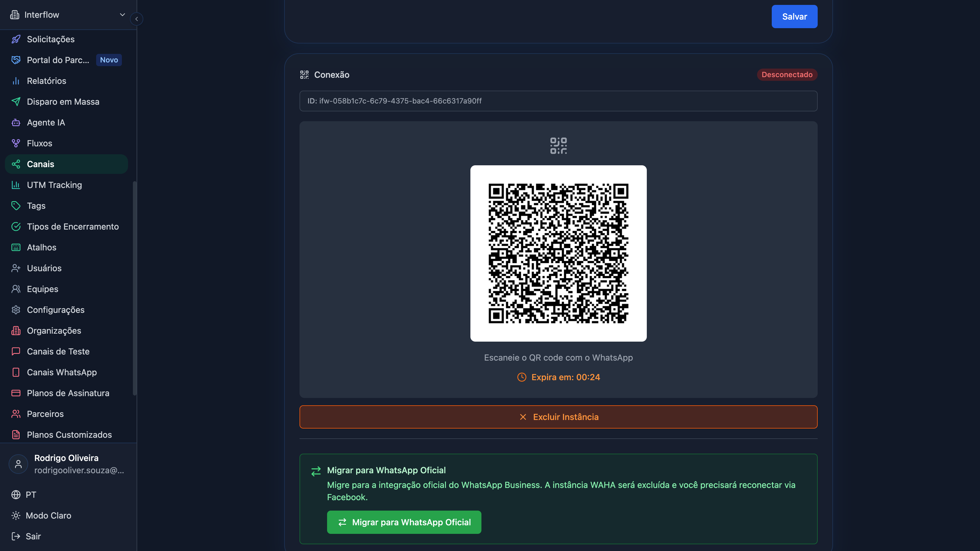
Task: Click the Usuários add-user icon
Action: tap(16, 268)
